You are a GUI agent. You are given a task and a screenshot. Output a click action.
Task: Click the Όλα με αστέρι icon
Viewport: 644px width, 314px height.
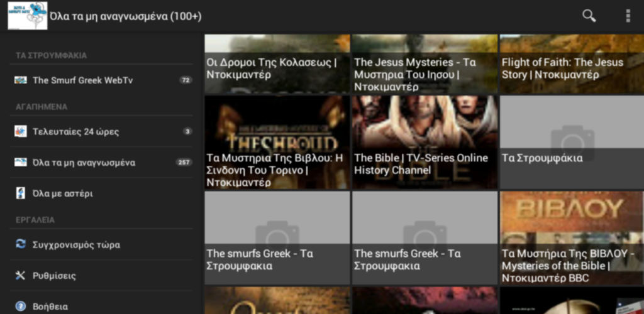(x=21, y=193)
